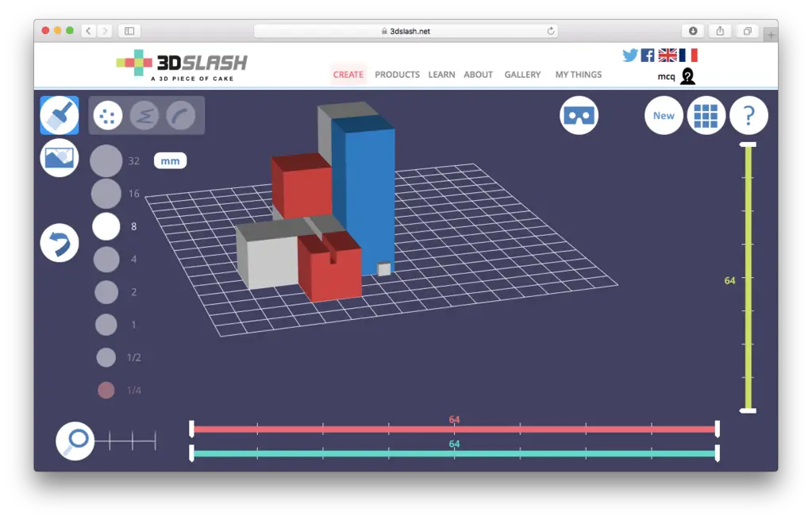The height and width of the screenshot is (520, 812).
Task: Click the red 64 horizontal slider
Action: (x=454, y=429)
